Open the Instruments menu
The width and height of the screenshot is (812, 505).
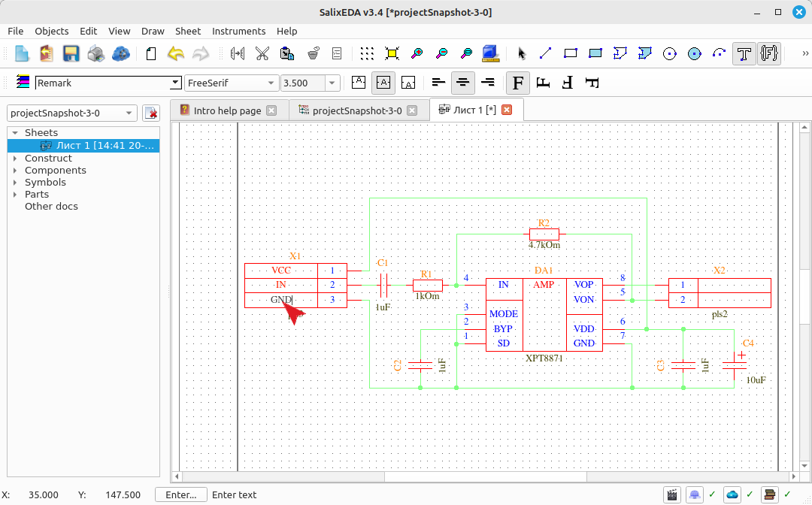click(x=239, y=31)
